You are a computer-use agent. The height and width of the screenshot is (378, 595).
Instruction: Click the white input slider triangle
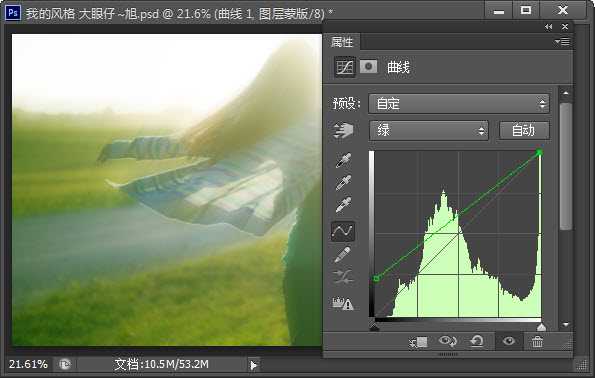tap(541, 327)
